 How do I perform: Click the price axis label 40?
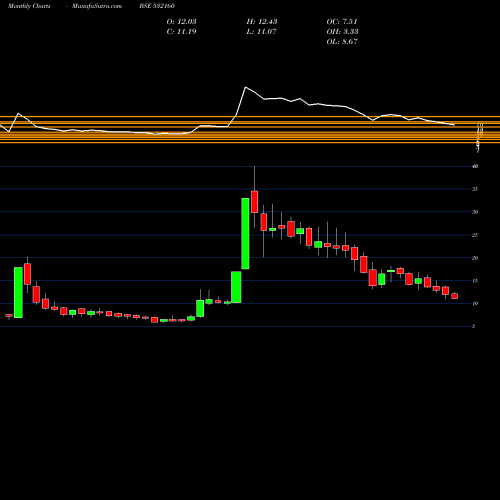[475, 166]
